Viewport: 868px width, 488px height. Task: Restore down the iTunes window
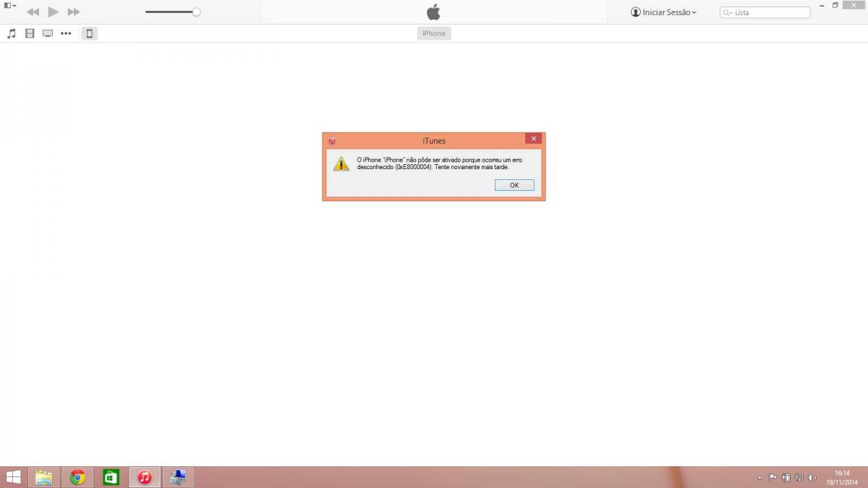point(835,5)
